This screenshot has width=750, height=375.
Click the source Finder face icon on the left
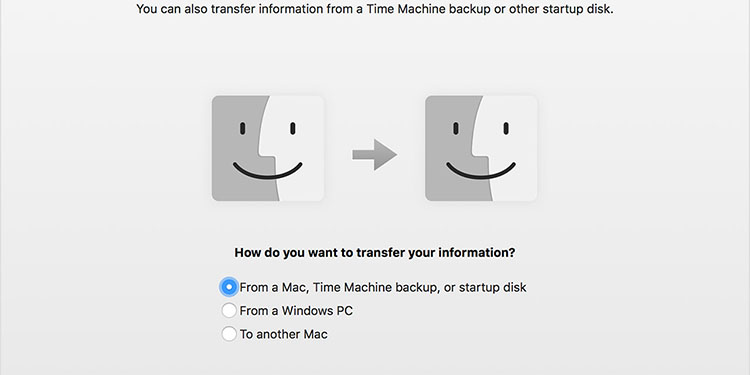coord(268,148)
